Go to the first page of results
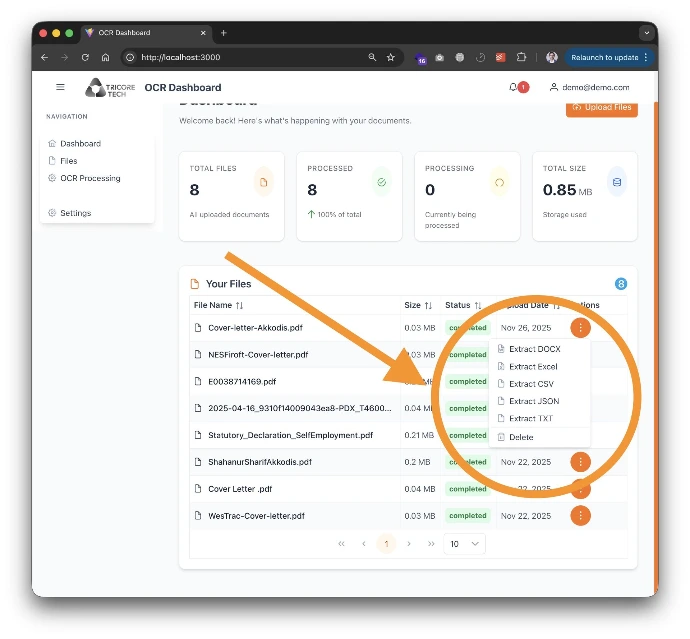Screen dimensions: 690x639 [341, 544]
